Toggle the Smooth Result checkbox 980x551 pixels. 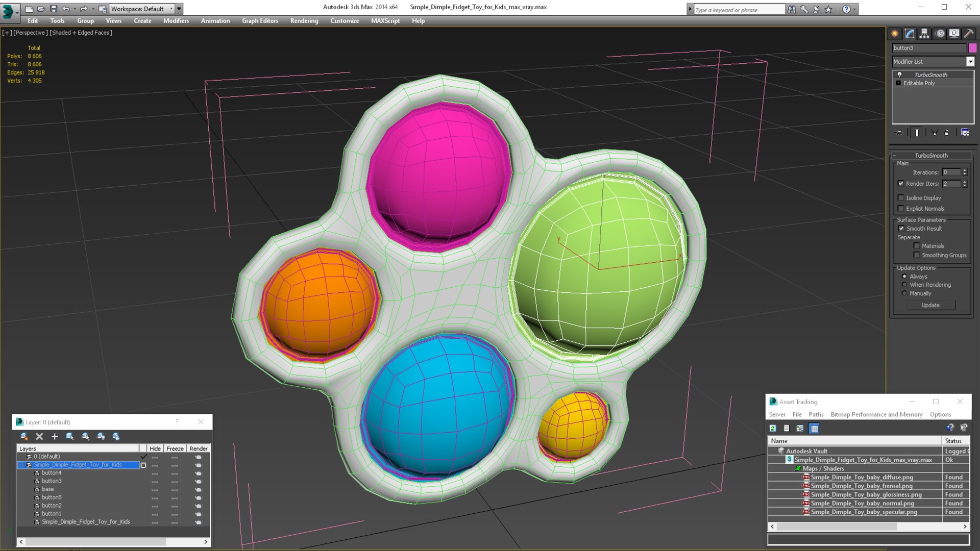coord(901,229)
